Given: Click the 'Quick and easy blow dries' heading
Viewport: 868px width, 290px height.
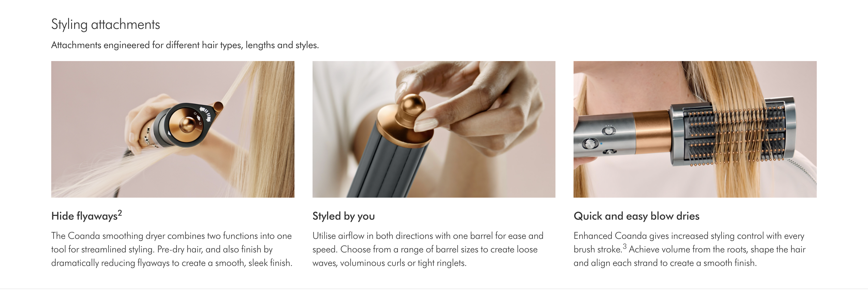Looking at the screenshot, I should click(636, 216).
